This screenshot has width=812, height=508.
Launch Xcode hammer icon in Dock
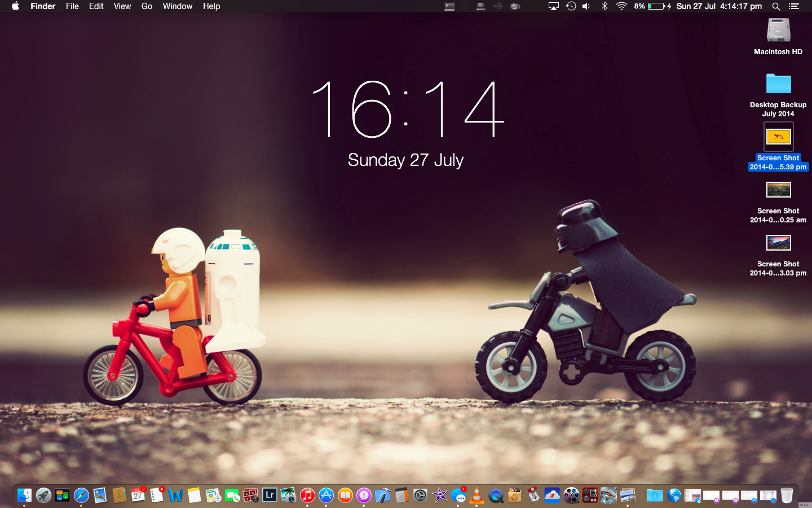point(383,496)
